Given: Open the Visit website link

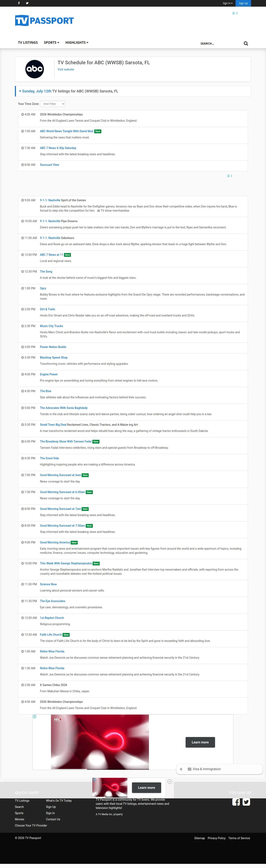Looking at the screenshot, I should 66,69.
